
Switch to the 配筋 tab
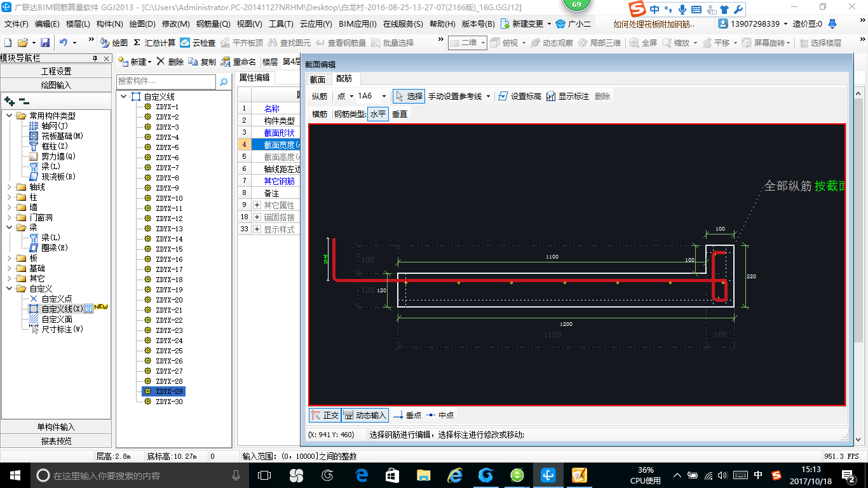tap(344, 79)
